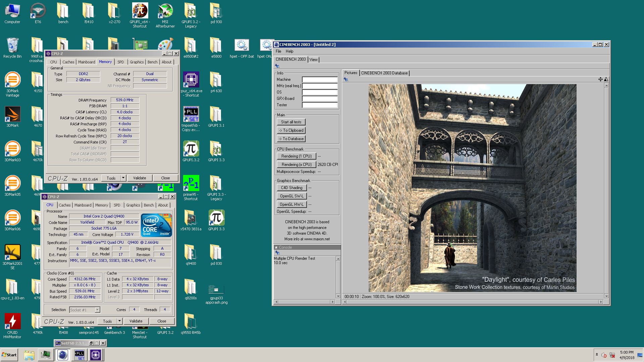Open the gpupi33 appcrash.png file
The width and height of the screenshot is (644, 362).
point(216,294)
